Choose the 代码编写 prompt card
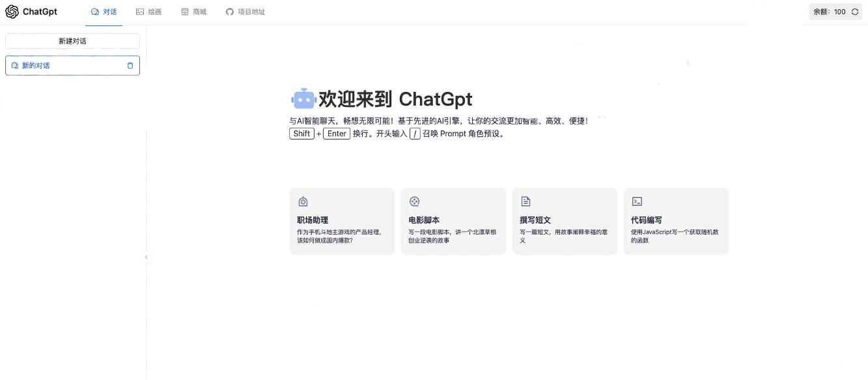The height and width of the screenshot is (380, 868). (676, 222)
